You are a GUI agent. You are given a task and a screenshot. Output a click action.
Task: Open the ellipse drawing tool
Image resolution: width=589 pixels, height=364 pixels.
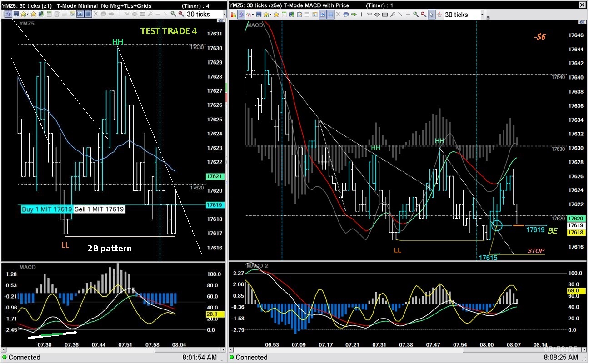[x=376, y=15]
